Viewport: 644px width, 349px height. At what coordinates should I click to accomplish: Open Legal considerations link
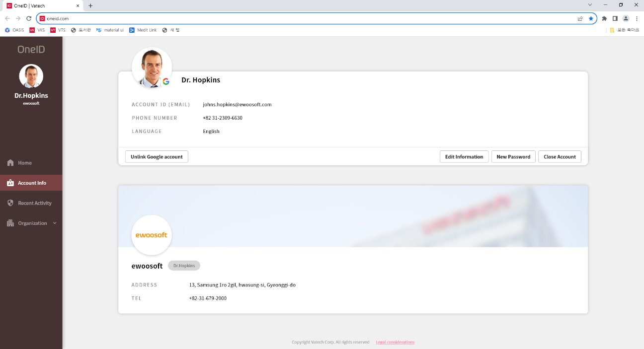pos(395,342)
